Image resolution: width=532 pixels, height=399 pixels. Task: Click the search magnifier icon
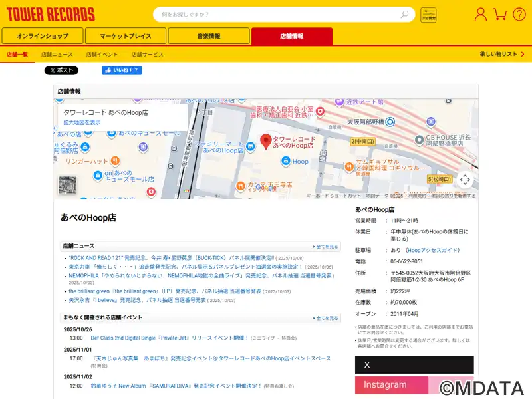tap(404, 14)
